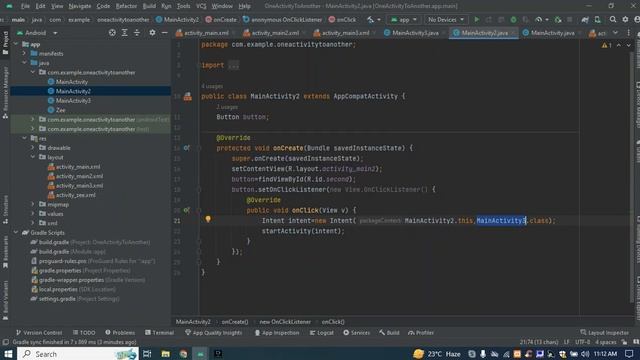Select Zee class in project tree

(x=60, y=110)
